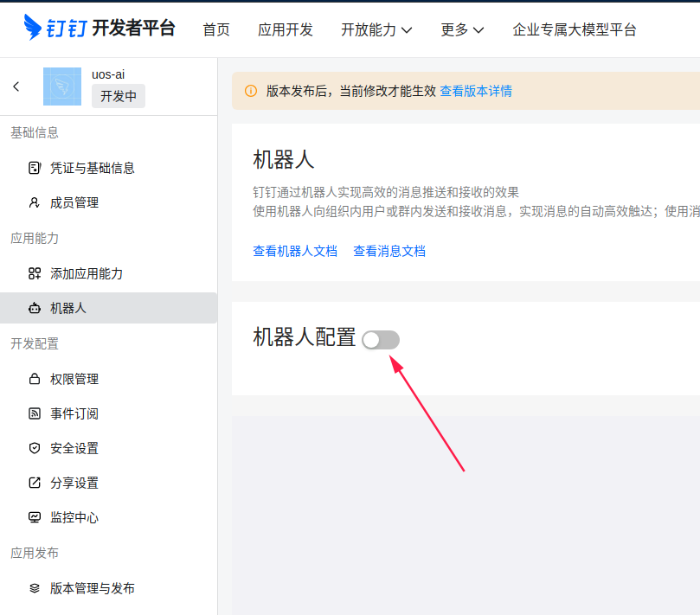Click the security settings shield icon

coord(35,448)
